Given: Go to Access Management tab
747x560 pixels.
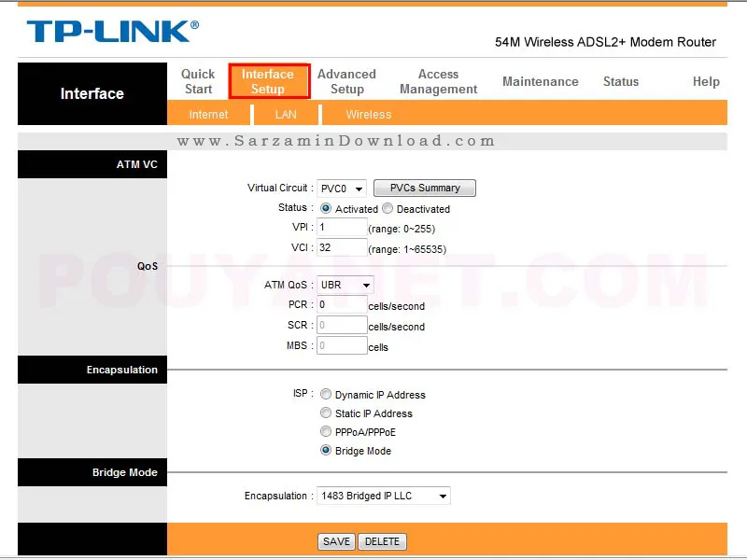Looking at the screenshot, I should coord(438,81).
